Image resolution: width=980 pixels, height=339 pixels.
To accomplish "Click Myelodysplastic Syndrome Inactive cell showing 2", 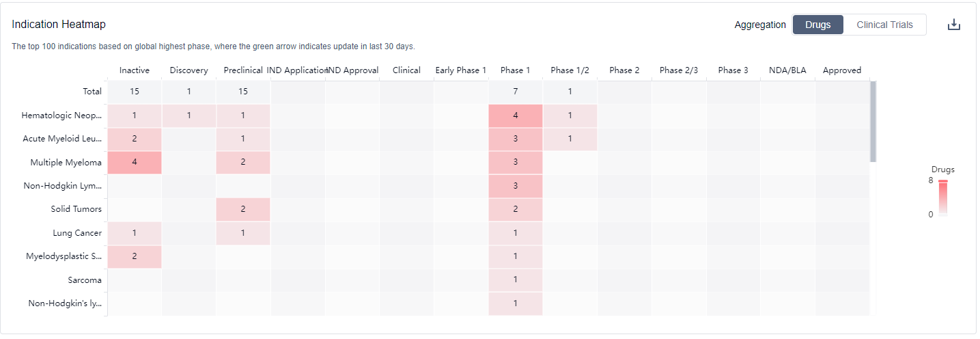I will (134, 256).
